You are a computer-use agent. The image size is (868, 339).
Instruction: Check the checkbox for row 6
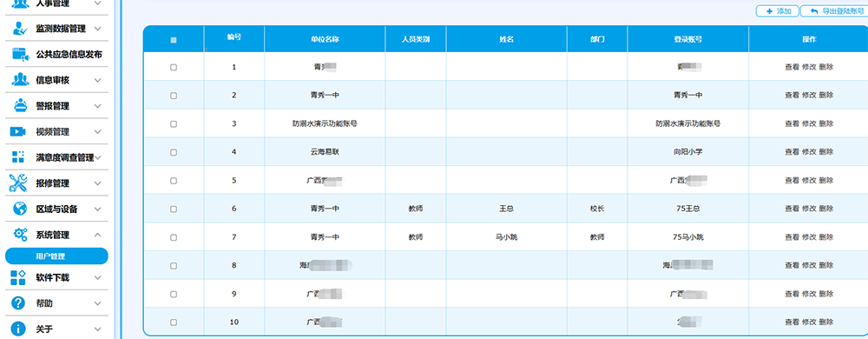pos(174,209)
